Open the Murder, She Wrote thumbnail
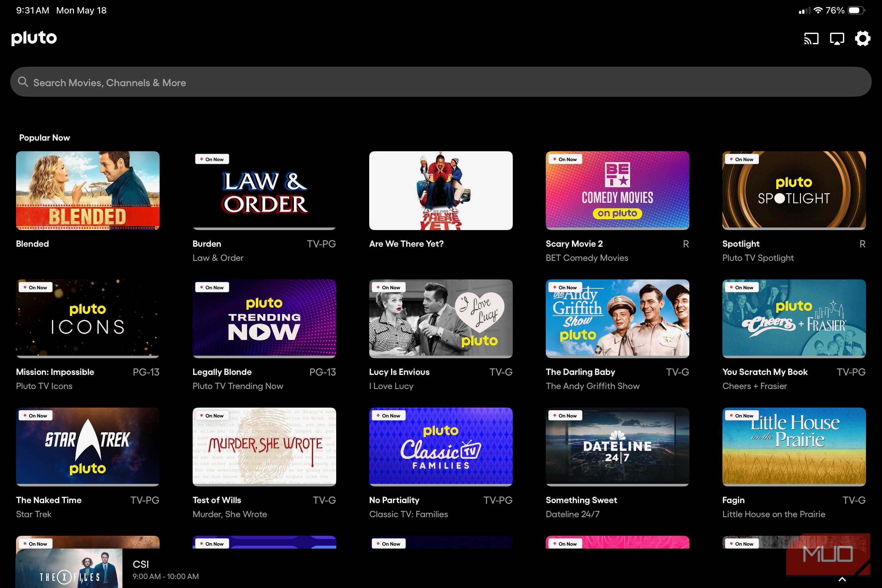The height and width of the screenshot is (588, 882). click(264, 447)
